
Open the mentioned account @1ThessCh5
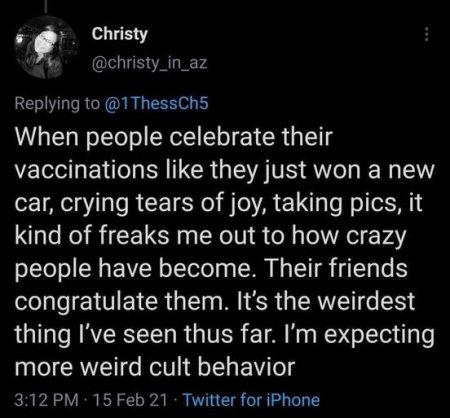156,103
